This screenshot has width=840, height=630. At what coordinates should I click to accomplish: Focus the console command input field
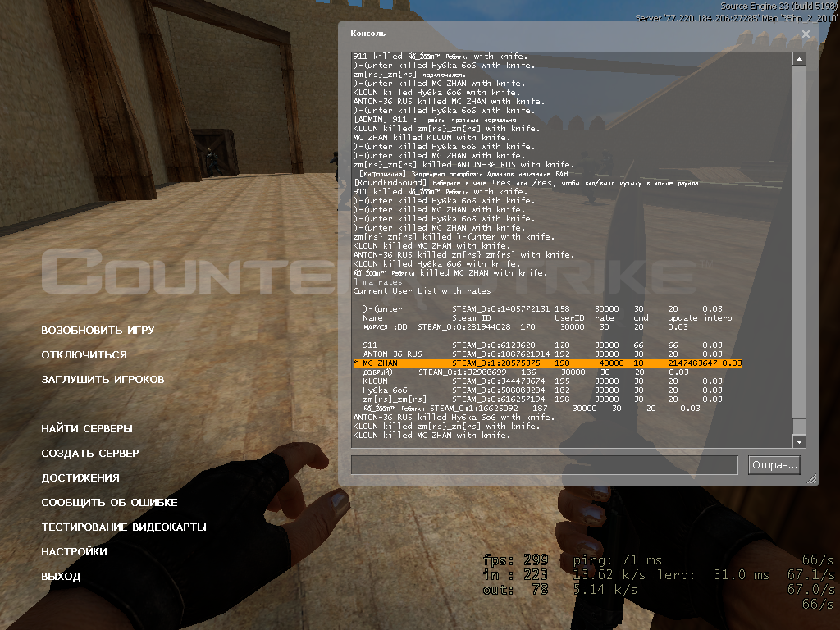pos(545,464)
